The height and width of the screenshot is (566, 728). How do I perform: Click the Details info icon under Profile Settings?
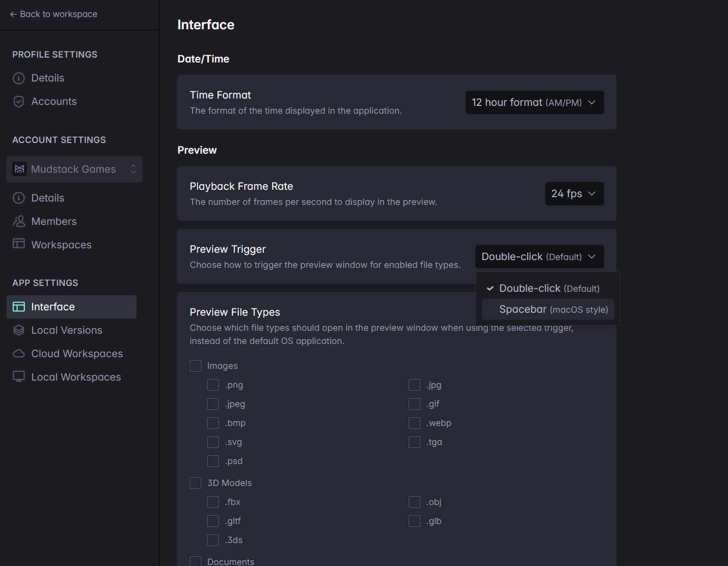pyautogui.click(x=18, y=78)
